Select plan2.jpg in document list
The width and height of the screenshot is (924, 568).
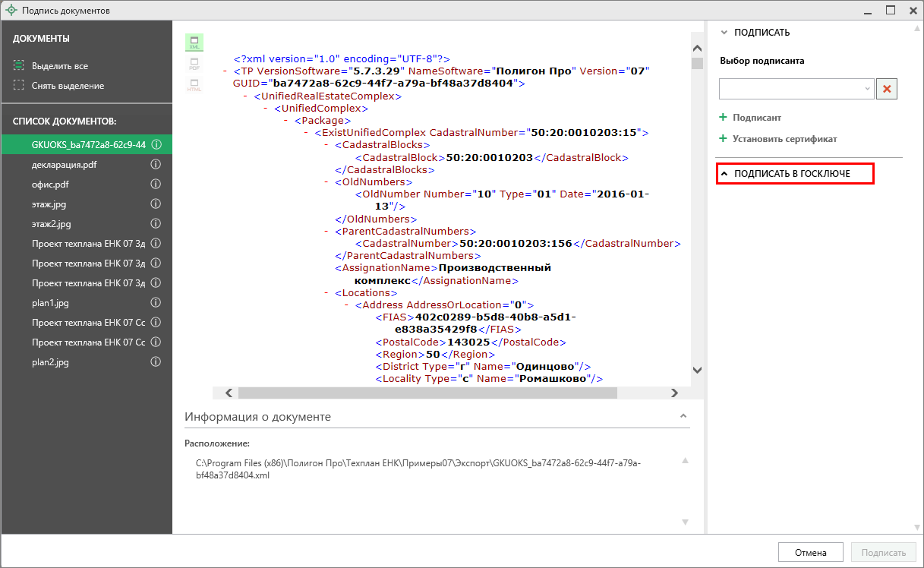50,362
